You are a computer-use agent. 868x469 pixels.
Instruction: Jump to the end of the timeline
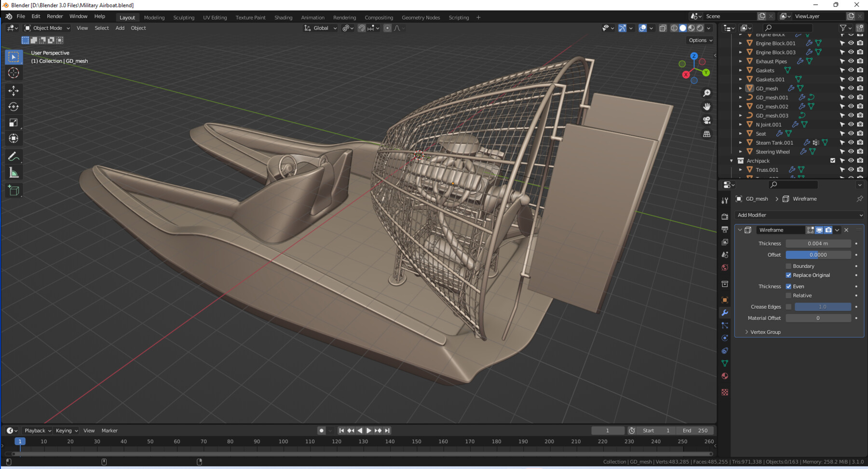[x=386, y=430]
